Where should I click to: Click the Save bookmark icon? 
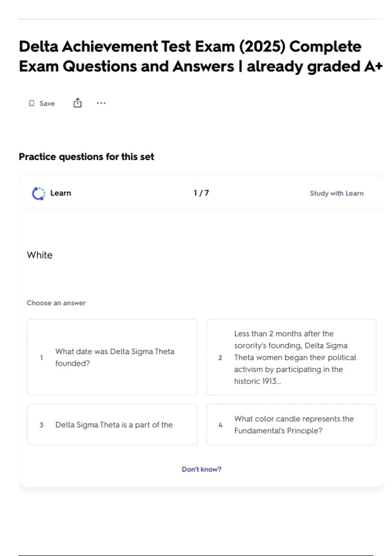tap(32, 103)
